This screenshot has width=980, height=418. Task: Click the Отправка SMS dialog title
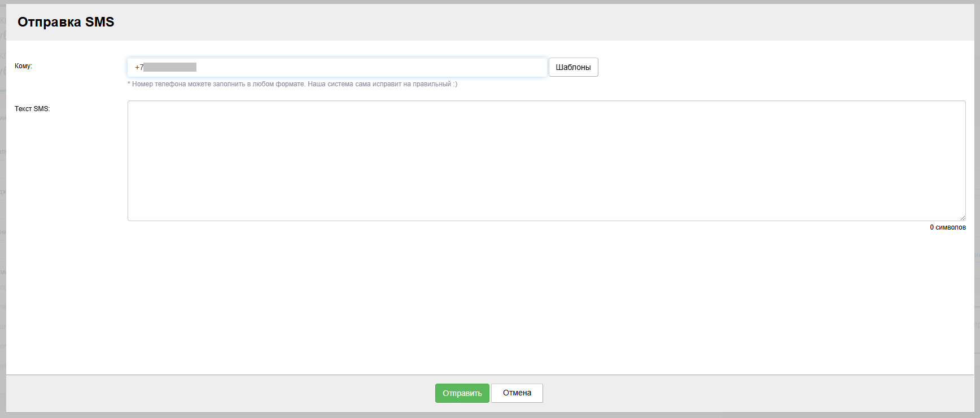pyautogui.click(x=66, y=22)
